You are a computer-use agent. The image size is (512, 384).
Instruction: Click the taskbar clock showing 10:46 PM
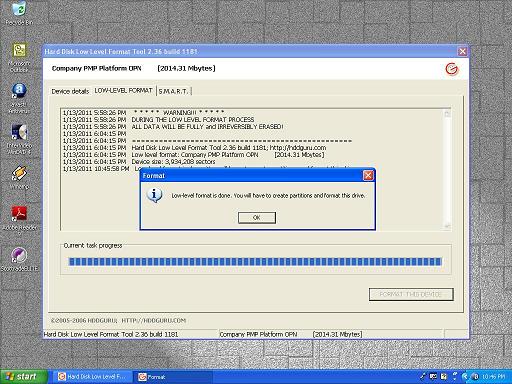coord(494,377)
